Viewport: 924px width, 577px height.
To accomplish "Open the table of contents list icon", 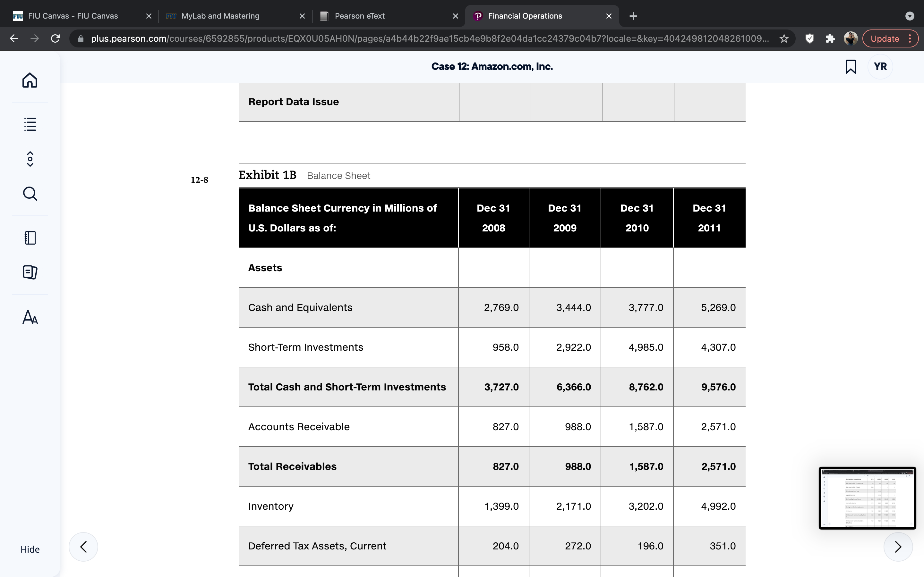I will (x=30, y=124).
